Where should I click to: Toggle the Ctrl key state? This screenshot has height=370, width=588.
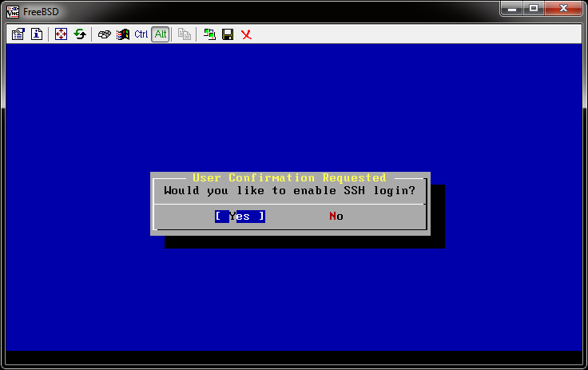point(141,34)
